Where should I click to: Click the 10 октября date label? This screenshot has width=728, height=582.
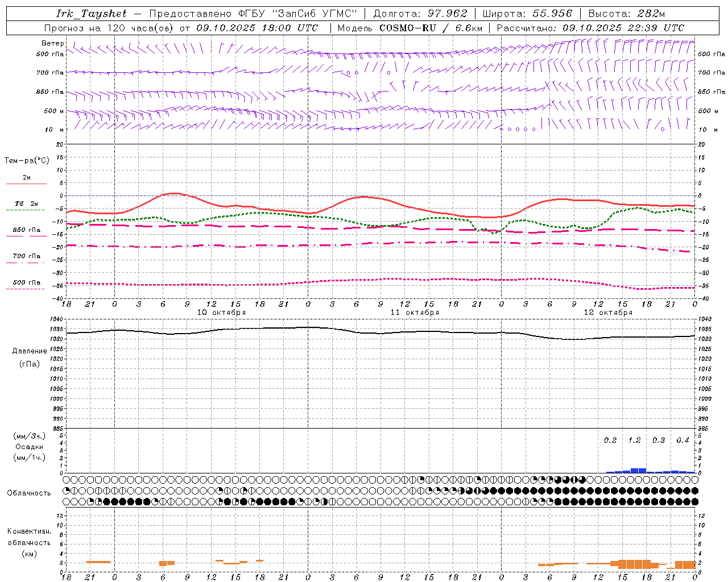tap(221, 313)
